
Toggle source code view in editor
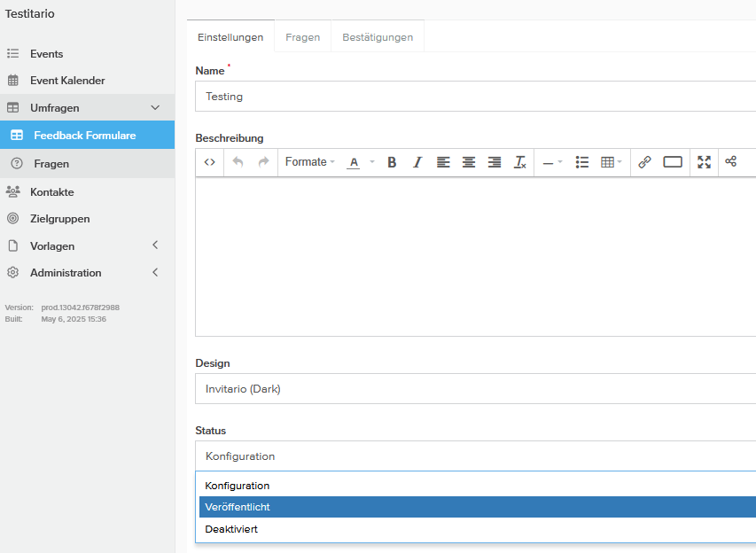pyautogui.click(x=210, y=162)
